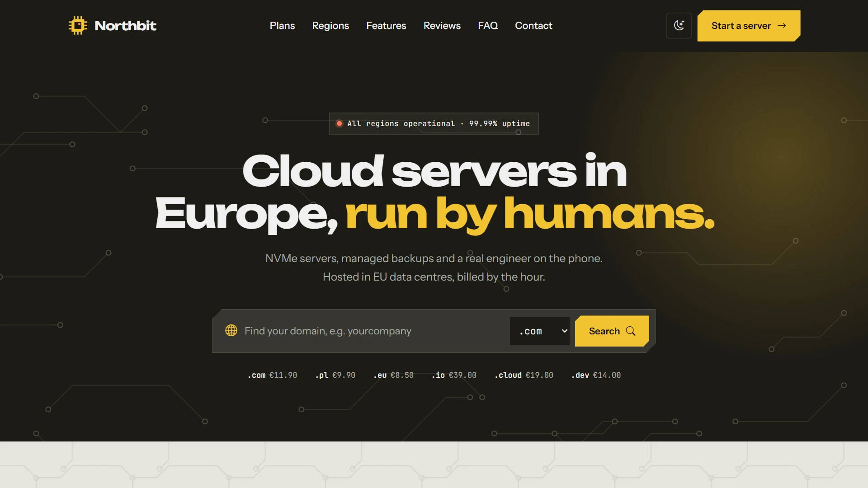Jump to the Reviews section
Viewport: 868px width, 488px height.
pos(442,26)
